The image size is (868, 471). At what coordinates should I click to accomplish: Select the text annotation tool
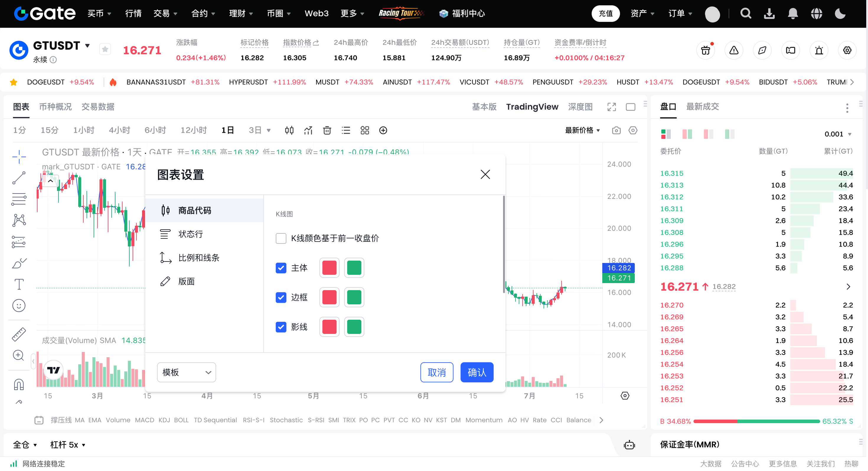tap(19, 284)
